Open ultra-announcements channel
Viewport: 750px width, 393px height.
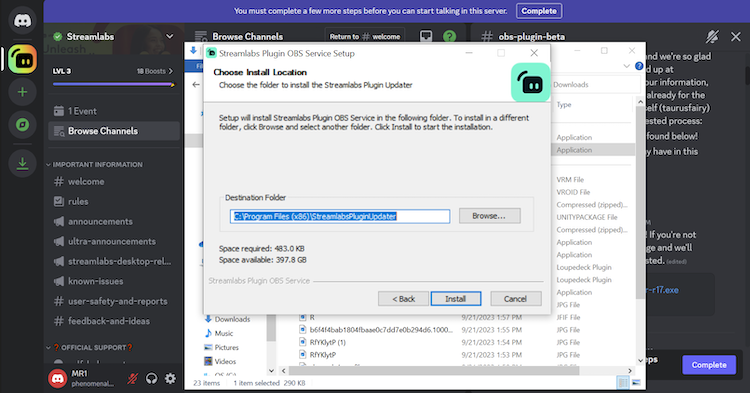pos(114,241)
